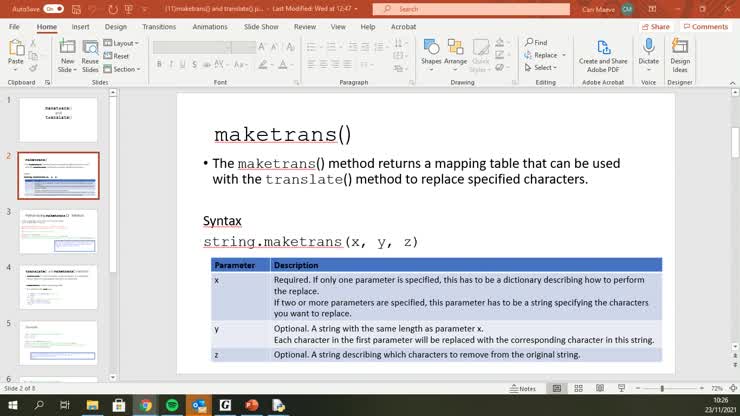Expand the Section dropdown
This screenshot has width=740, height=416.
[x=122, y=69]
